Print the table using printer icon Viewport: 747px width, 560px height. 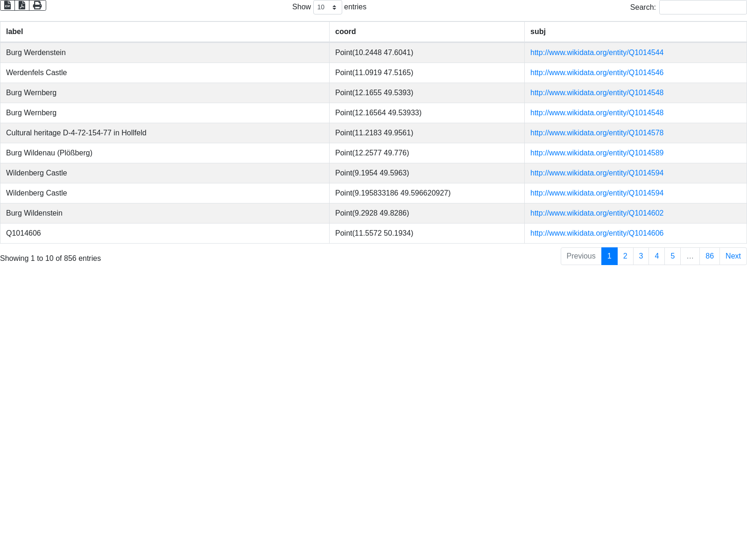pyautogui.click(x=37, y=5)
